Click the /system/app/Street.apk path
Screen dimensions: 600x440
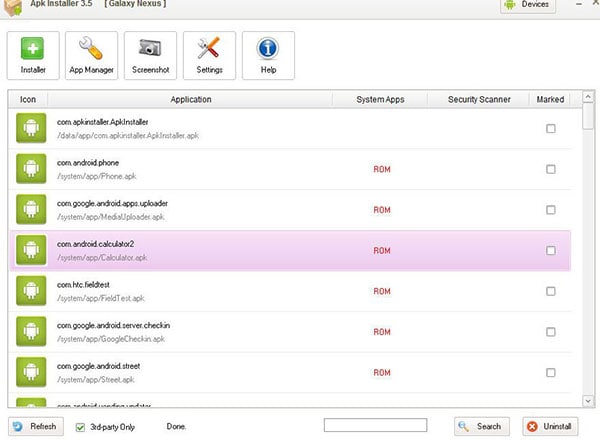96,380
